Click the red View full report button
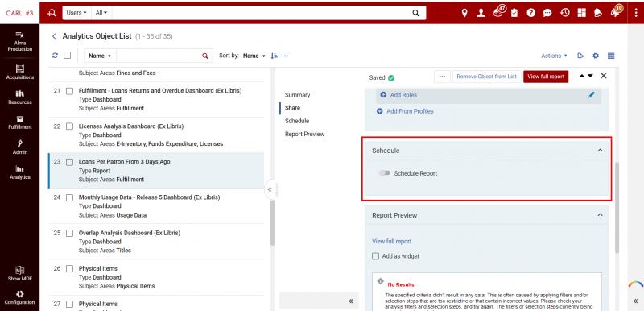The image size is (644, 311). click(x=546, y=77)
